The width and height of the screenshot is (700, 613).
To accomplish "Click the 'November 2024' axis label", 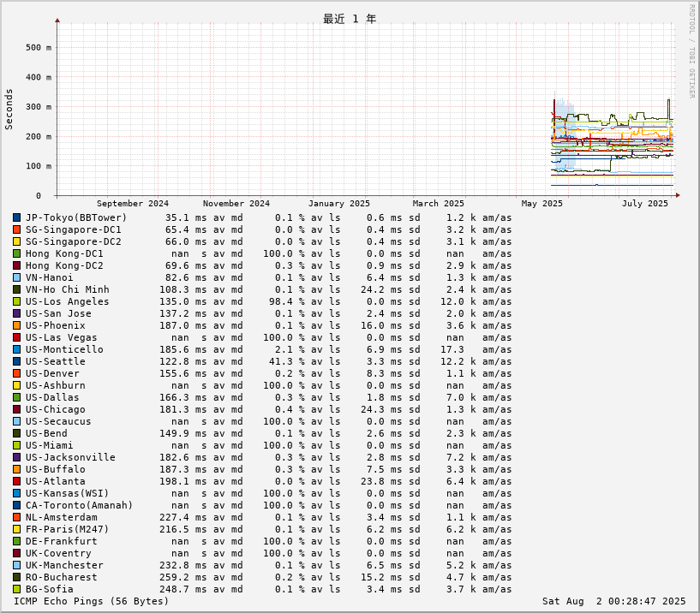I will (x=236, y=204).
